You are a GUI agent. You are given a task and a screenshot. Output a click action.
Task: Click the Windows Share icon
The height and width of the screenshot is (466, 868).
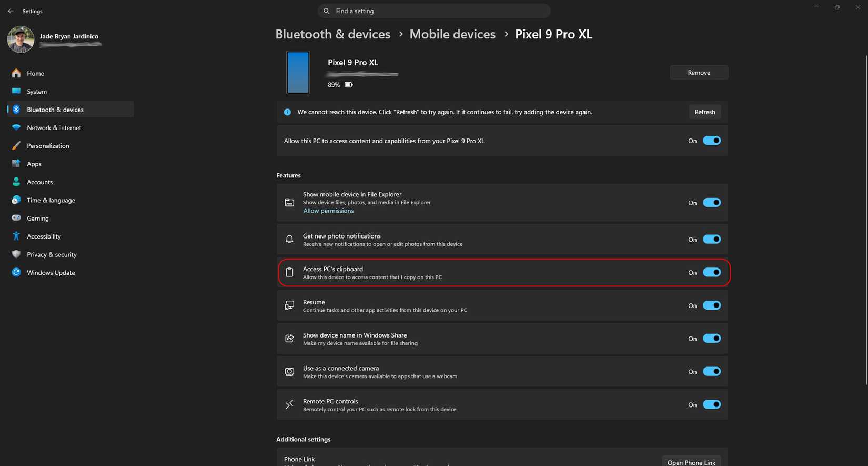coord(289,339)
